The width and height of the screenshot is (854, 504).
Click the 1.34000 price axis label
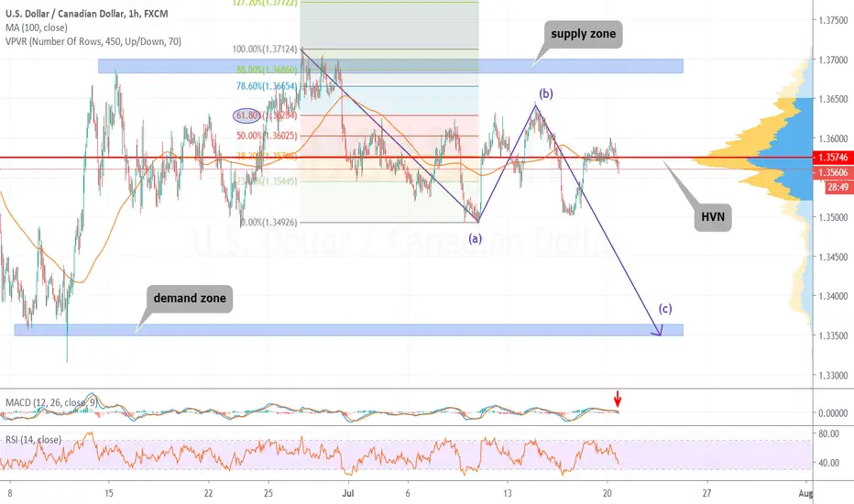point(833,296)
